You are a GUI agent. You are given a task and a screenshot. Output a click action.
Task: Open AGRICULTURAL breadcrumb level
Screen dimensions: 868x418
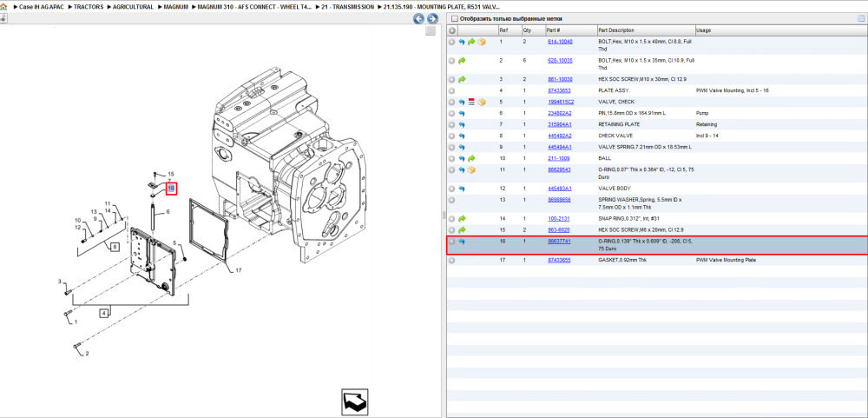tap(133, 7)
